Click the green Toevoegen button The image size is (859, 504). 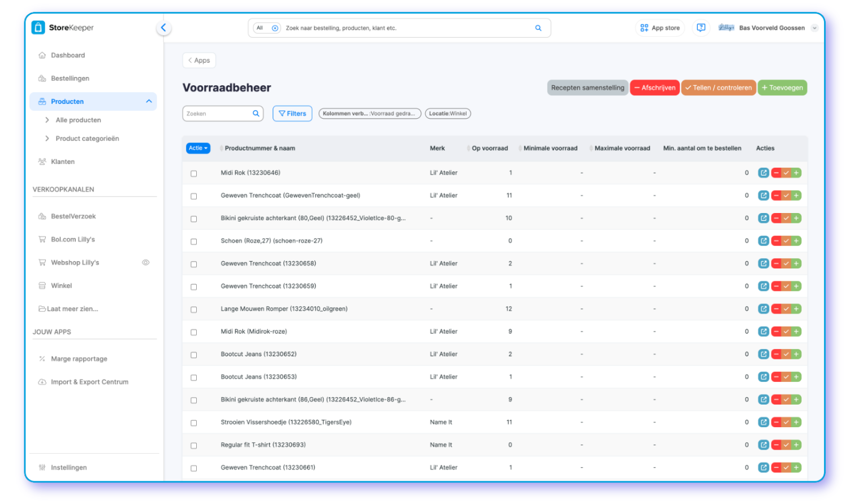point(783,88)
